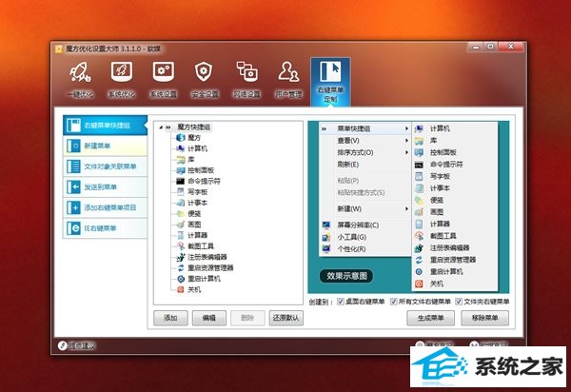Switch to 新建菜单 in the sidebar
The width and height of the screenshot is (571, 392).
(105, 146)
